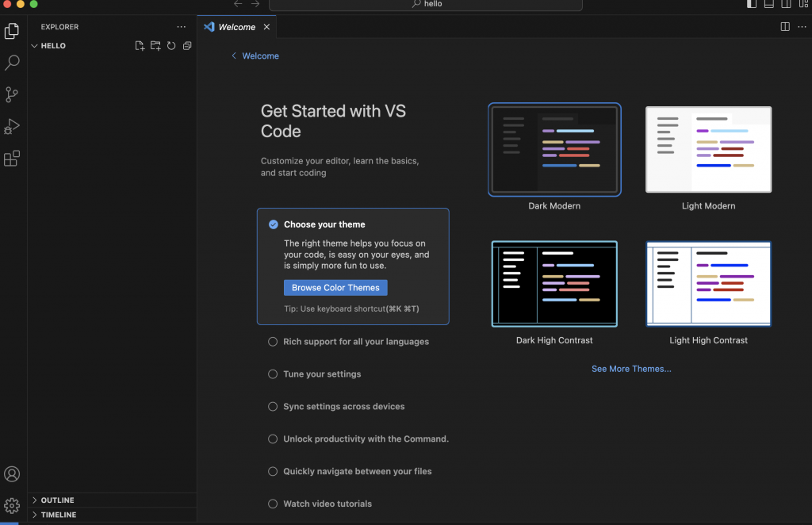This screenshot has height=525, width=812.
Task: Choose the Light Modern theme preview
Action: [708, 150]
